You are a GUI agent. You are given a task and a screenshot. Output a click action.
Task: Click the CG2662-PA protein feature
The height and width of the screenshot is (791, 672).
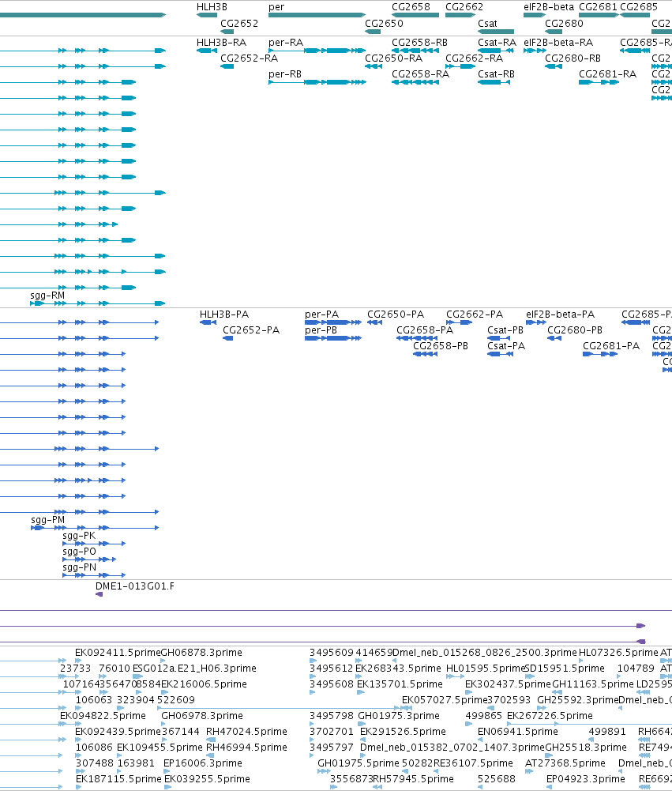460,322
